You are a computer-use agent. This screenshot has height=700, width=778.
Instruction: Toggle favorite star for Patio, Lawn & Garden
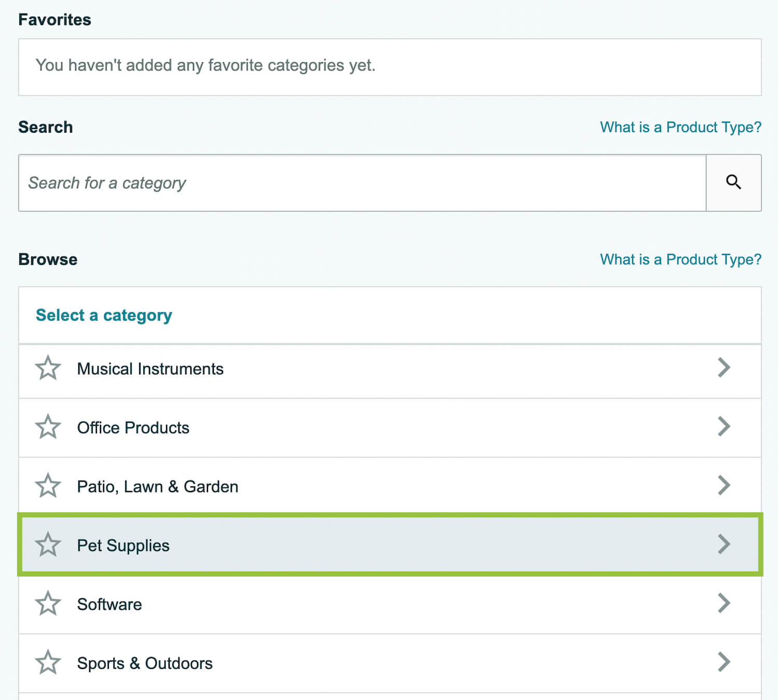point(48,486)
